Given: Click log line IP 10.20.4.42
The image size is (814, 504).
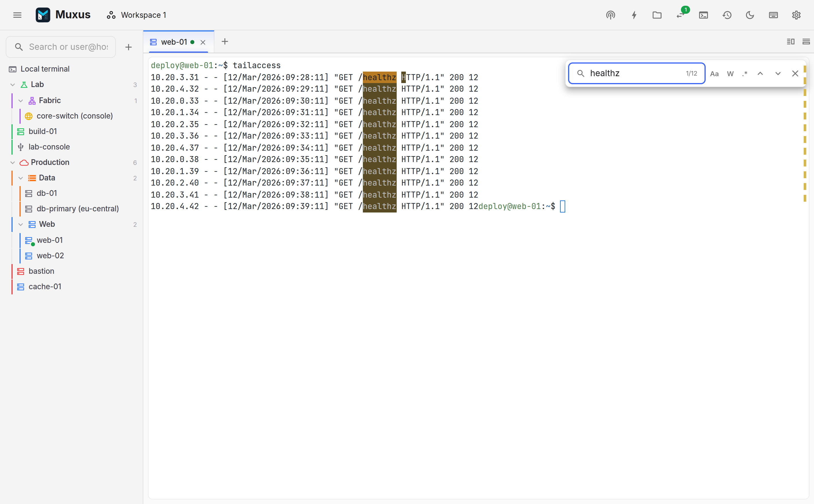Looking at the screenshot, I should pyautogui.click(x=175, y=206).
